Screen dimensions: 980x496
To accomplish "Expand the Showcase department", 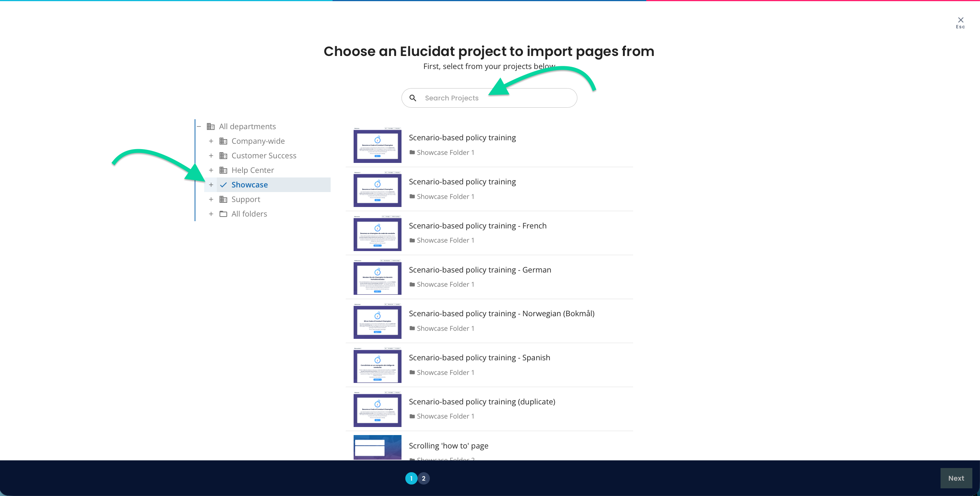I will [211, 185].
